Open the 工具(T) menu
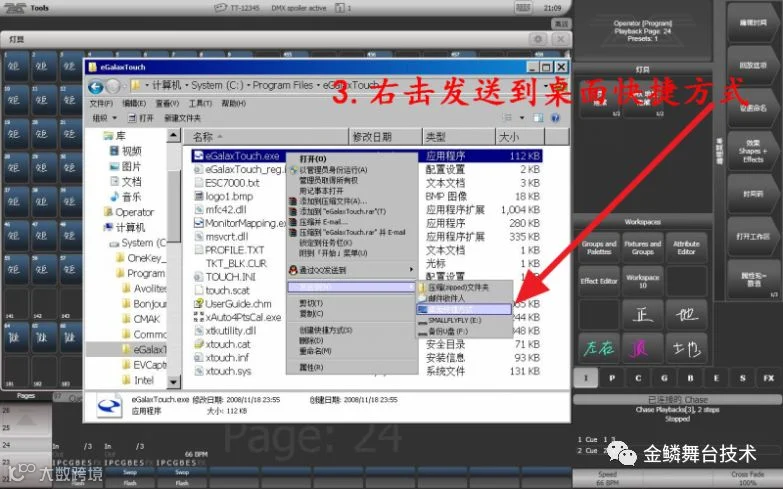Viewport: 783px width, 489px height. [200, 103]
